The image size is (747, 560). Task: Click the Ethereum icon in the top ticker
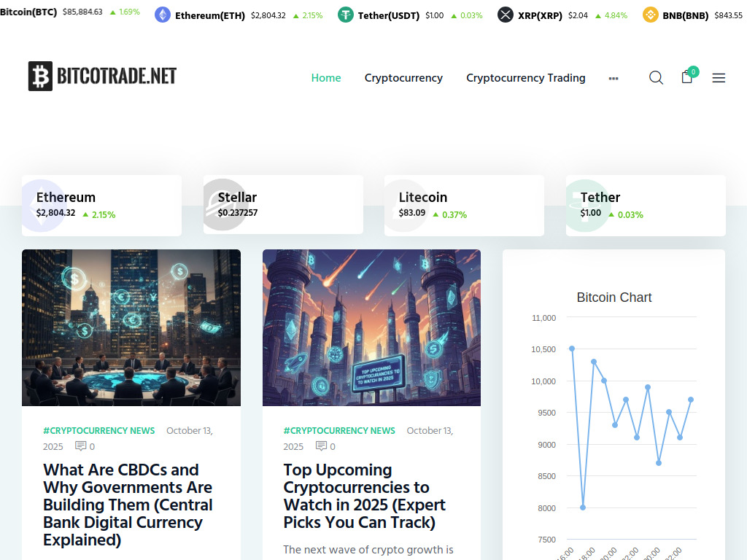pos(163,14)
